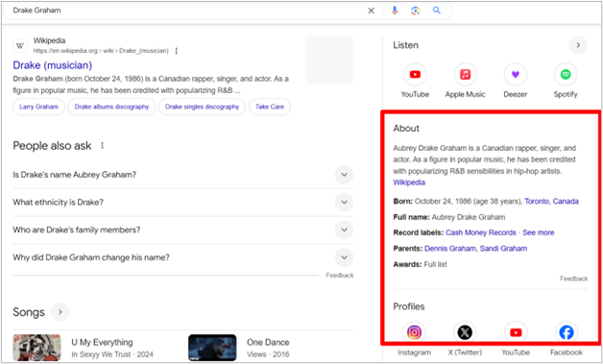This screenshot has width=603, height=364.
Task: Open YouTube icon under Profiles
Action: tap(516, 332)
